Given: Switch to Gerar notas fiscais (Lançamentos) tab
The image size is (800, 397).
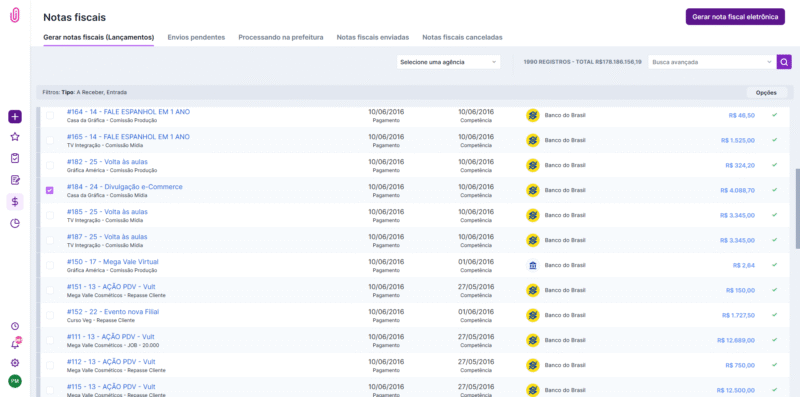Looking at the screenshot, I should 98,37.
